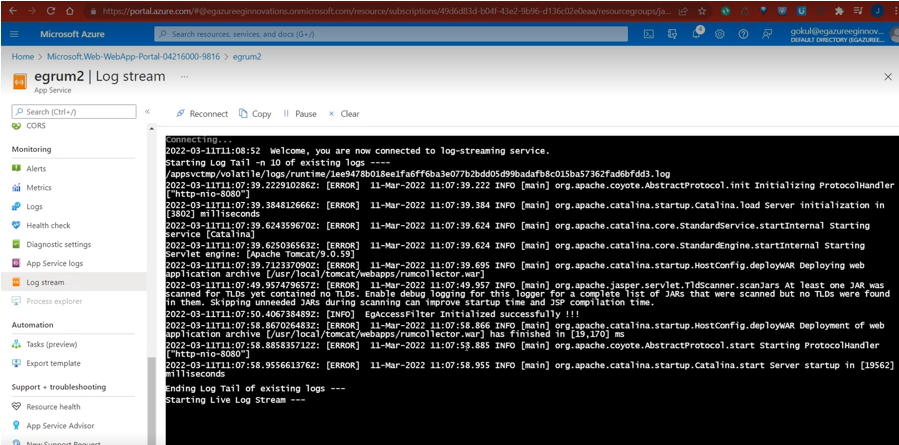
Task: Click the Search resources, services, and docs box
Action: 391,34
